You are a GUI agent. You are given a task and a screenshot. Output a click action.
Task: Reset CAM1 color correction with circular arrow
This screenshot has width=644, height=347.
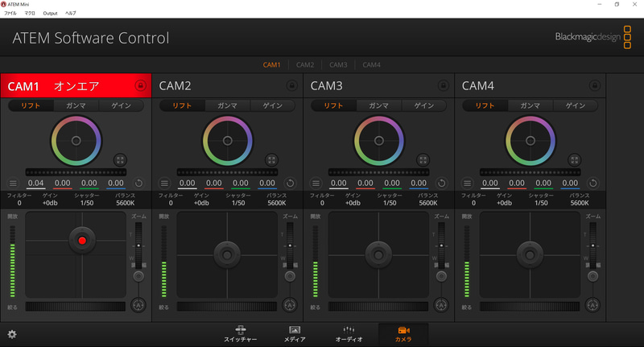(x=138, y=183)
